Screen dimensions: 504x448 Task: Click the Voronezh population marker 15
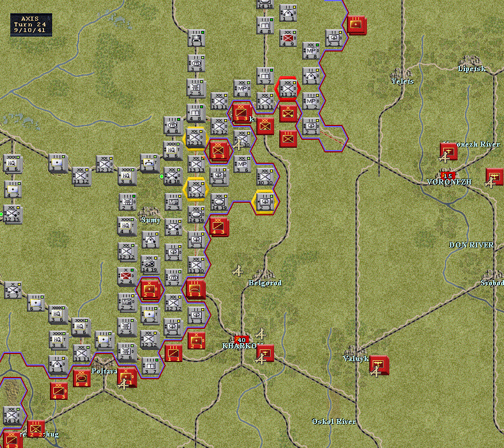[448, 176]
